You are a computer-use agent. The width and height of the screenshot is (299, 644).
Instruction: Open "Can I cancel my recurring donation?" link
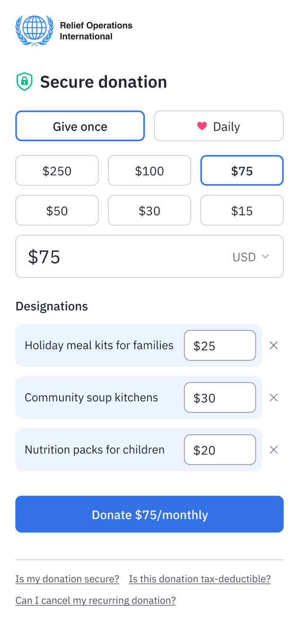(96, 601)
